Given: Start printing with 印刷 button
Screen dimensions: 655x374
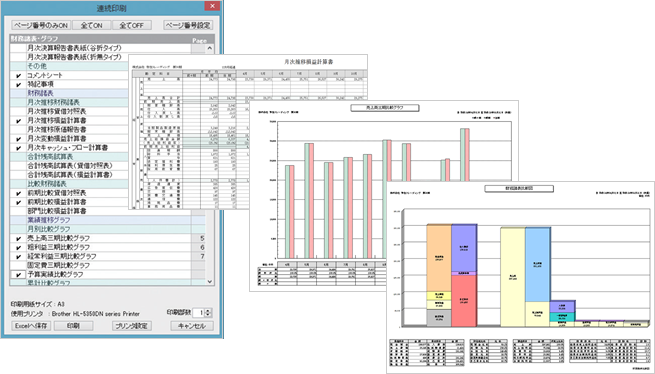Looking at the screenshot, I should [74, 326].
